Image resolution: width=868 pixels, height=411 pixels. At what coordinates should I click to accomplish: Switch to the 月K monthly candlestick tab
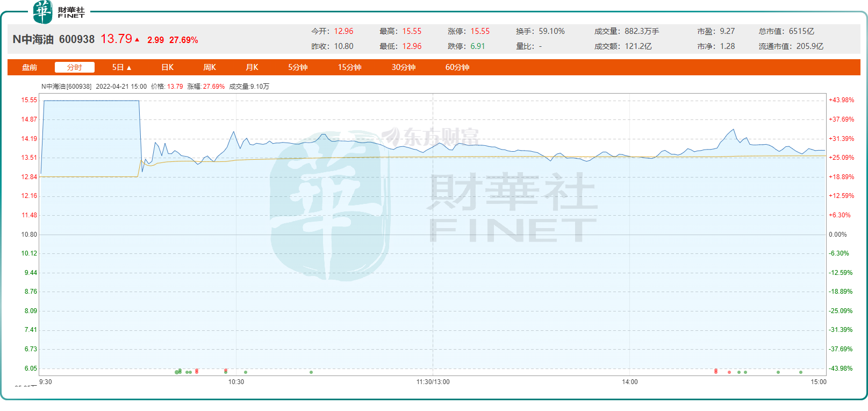pyautogui.click(x=252, y=67)
